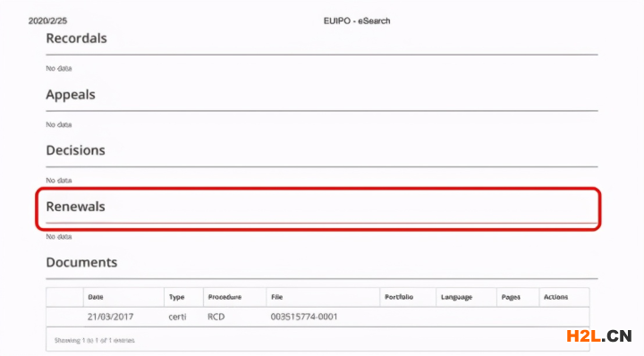Viewport: 644px width, 356px height.
Task: Select the highlighted Renewals heading
Action: pos(75,207)
